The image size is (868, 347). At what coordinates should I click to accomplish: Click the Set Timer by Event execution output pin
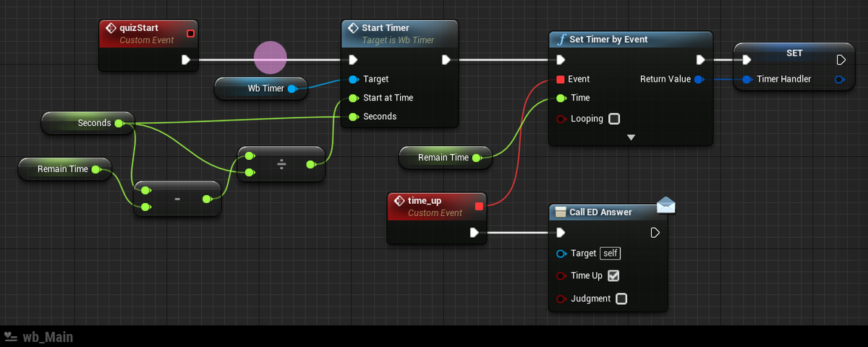pyautogui.click(x=700, y=60)
